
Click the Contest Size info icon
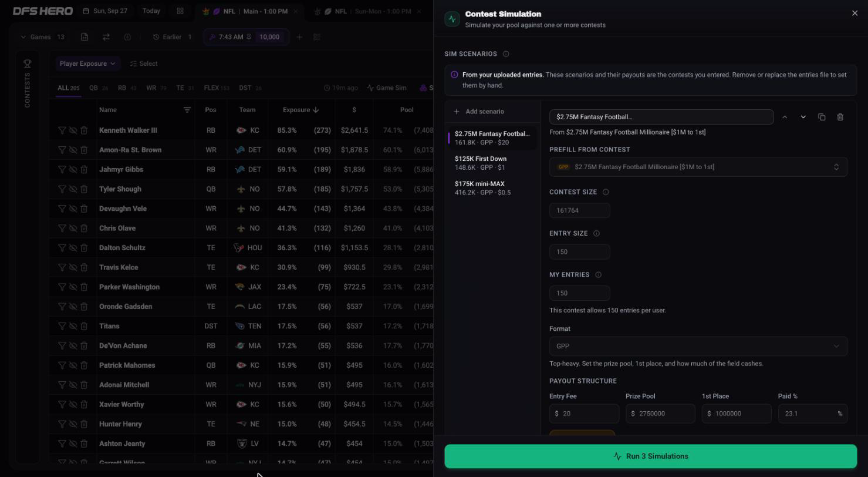point(606,192)
